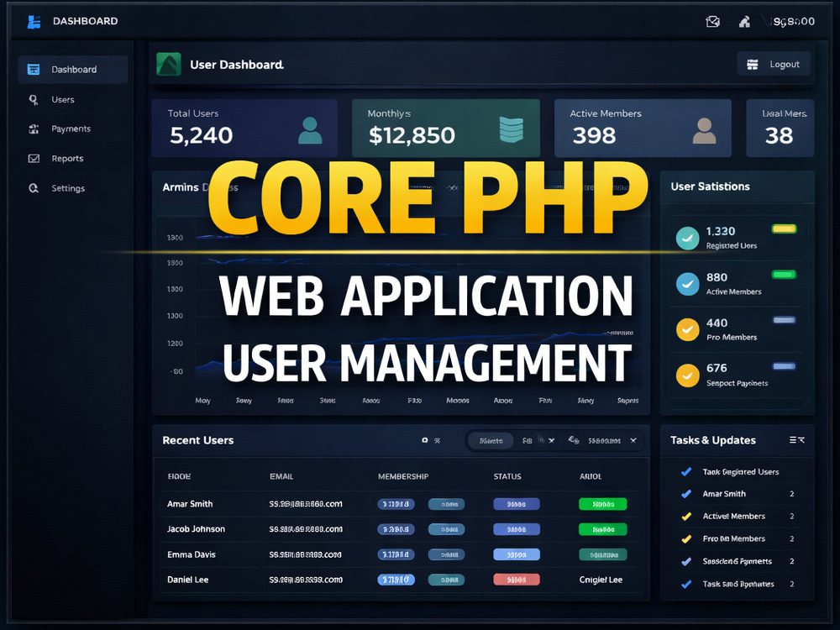
Task: Click the teal person icon on Total Users card
Action: click(310, 131)
